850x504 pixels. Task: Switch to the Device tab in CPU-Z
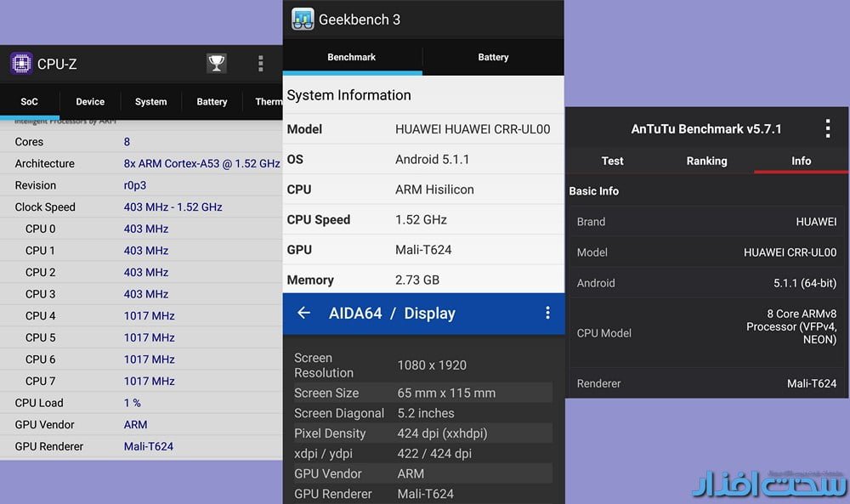coord(90,102)
